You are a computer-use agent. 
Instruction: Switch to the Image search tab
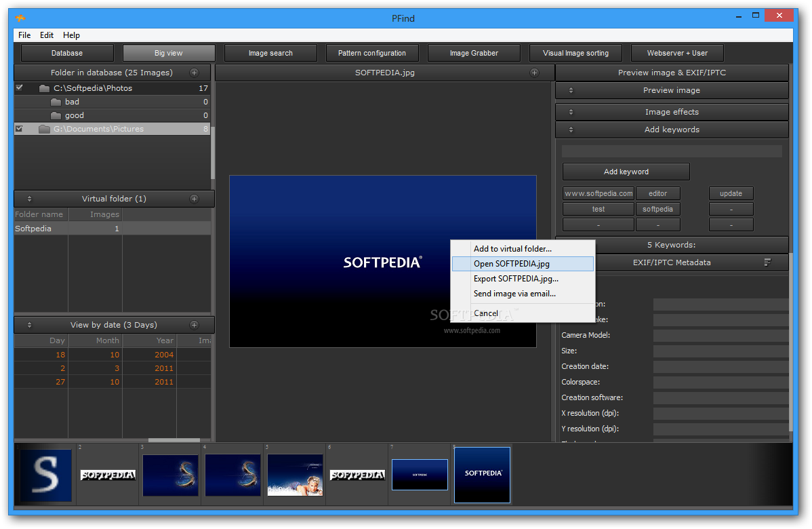pos(270,53)
